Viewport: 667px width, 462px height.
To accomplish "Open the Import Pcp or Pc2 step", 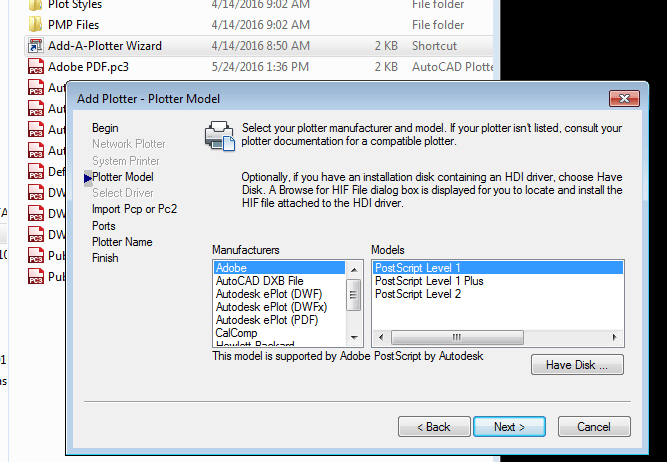I will pos(134,209).
